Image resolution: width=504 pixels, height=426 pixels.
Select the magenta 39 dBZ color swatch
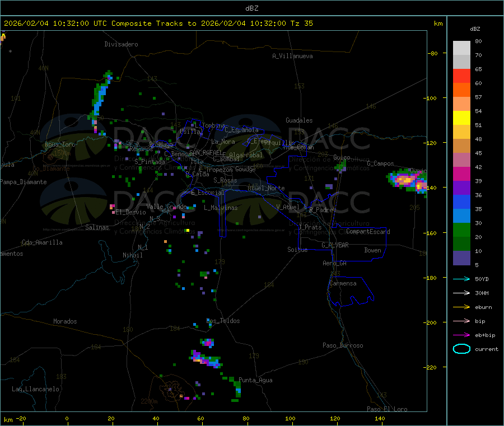[x=461, y=174]
